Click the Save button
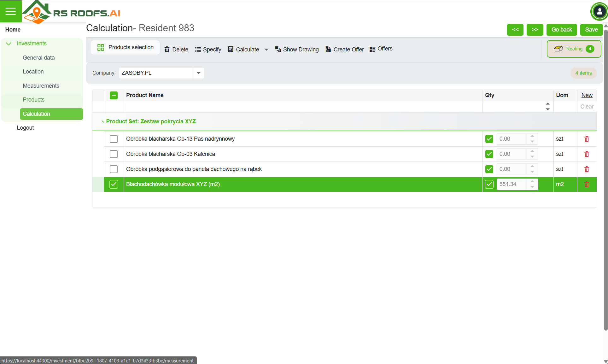This screenshot has width=608, height=364. click(591, 30)
